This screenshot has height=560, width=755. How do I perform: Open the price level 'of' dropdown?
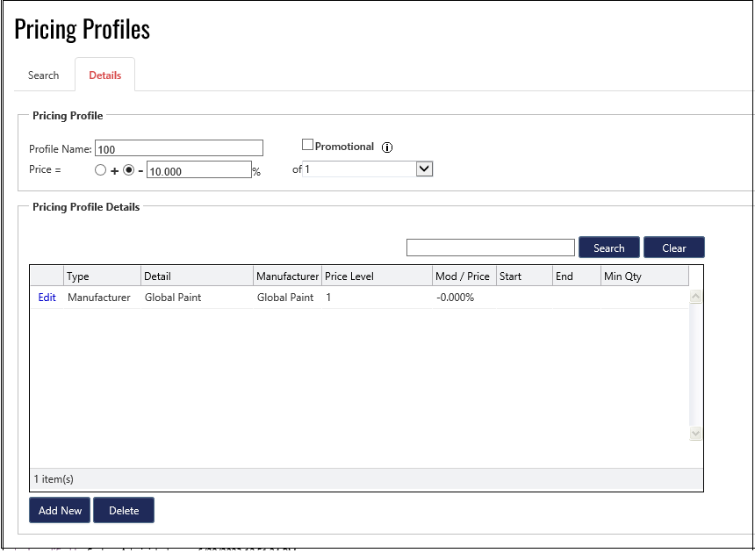point(424,169)
